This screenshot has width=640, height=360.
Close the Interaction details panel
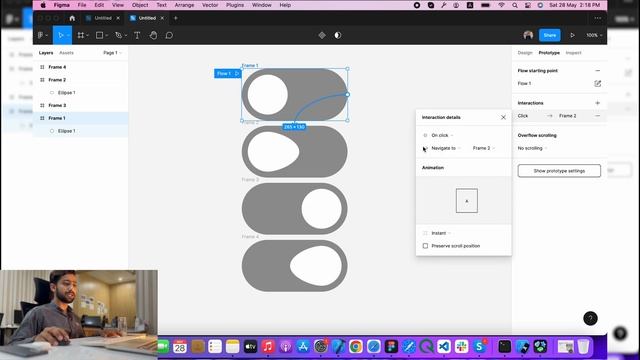[503, 117]
